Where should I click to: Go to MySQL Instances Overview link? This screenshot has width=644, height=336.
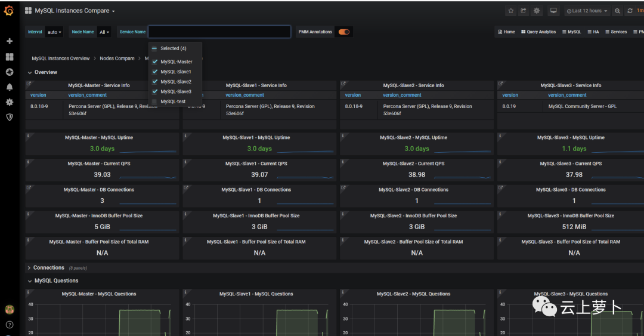pyautogui.click(x=60, y=58)
